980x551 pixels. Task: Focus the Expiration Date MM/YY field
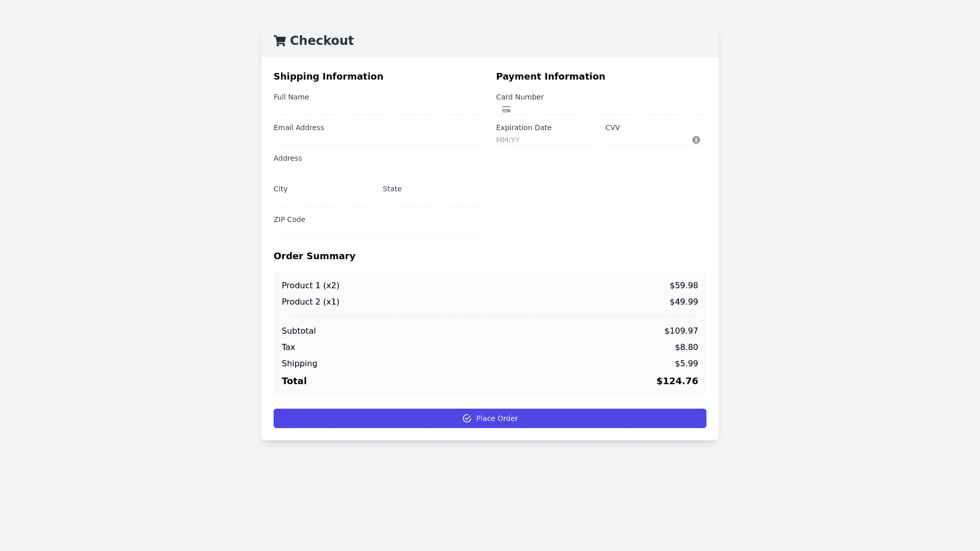[x=546, y=140]
